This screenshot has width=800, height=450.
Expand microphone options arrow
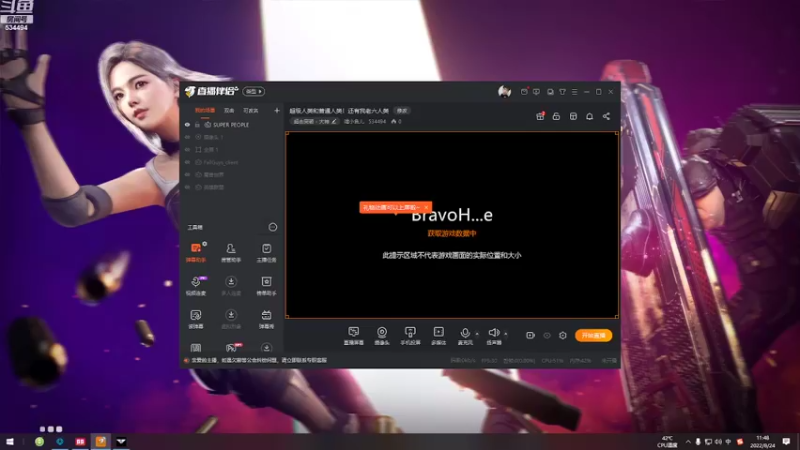[477, 334]
